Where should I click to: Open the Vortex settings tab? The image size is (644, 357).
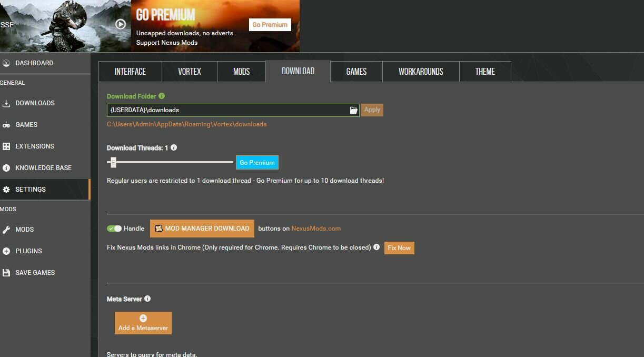pos(190,72)
